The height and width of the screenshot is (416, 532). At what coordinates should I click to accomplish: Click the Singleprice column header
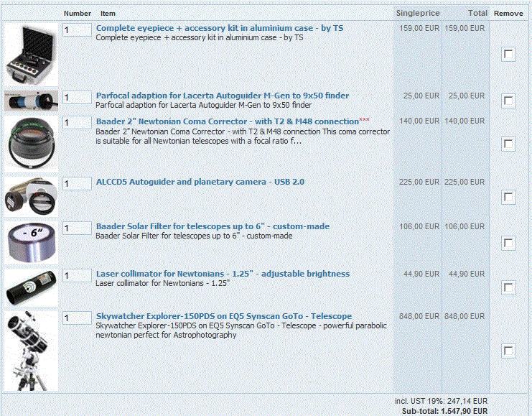coord(418,13)
